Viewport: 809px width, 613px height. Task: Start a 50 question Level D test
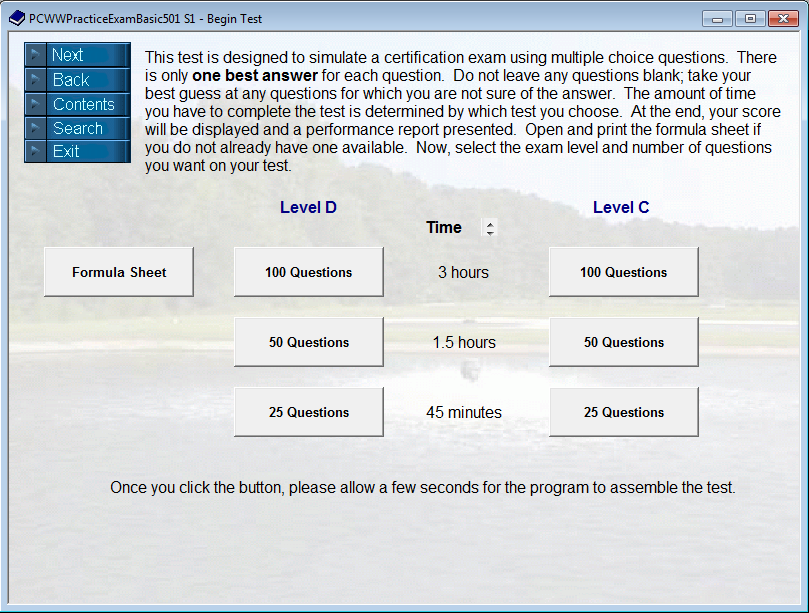pos(307,341)
